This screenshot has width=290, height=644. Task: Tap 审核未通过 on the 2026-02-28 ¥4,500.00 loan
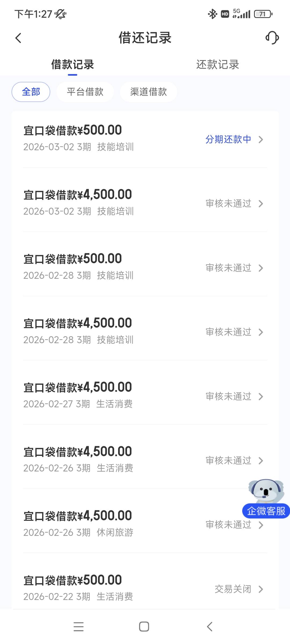(x=228, y=332)
